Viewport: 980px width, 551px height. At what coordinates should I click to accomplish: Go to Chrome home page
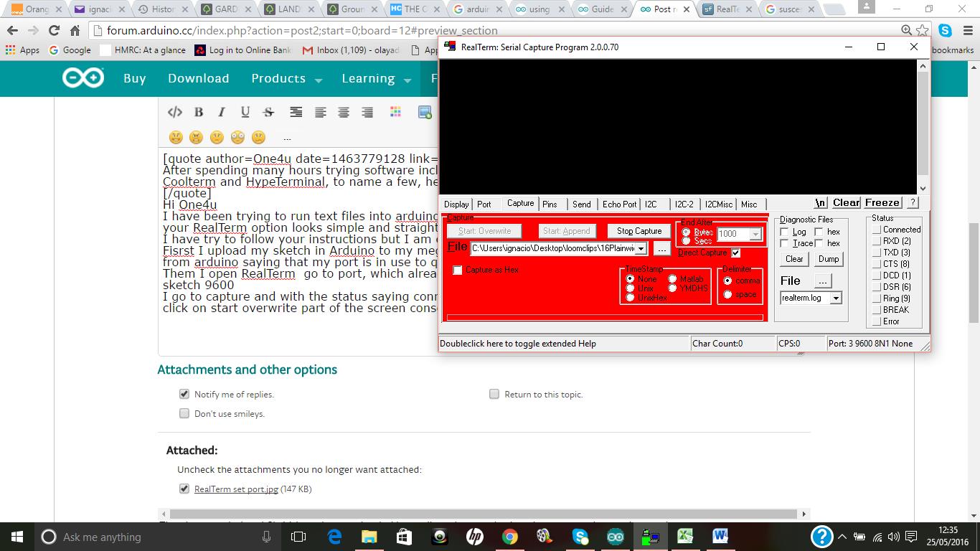[x=75, y=31]
